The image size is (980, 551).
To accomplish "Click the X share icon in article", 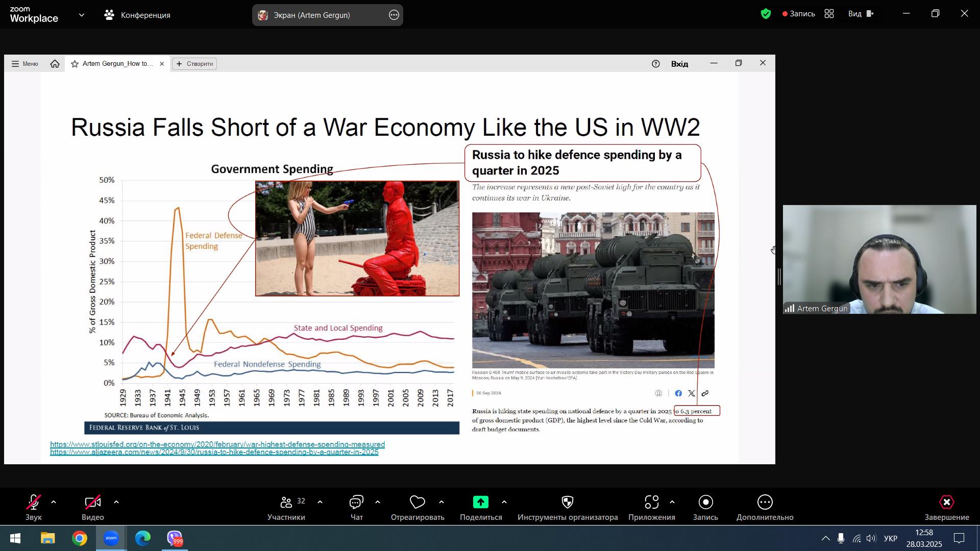I will click(692, 393).
